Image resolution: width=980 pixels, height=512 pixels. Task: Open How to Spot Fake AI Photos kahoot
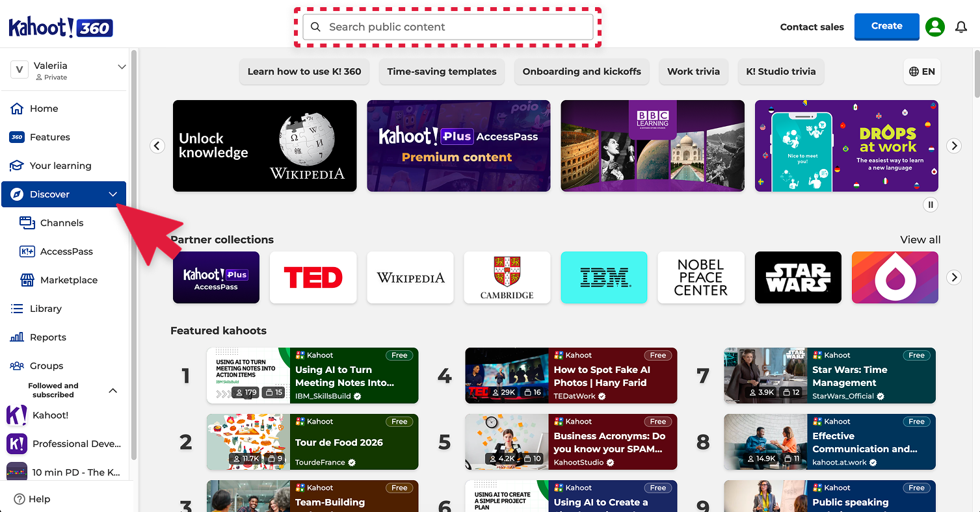[x=571, y=376]
